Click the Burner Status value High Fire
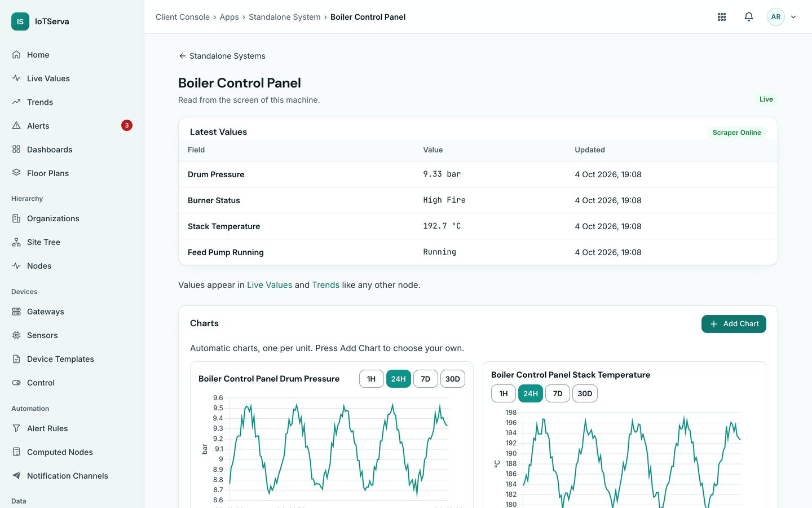812x508 pixels. (444, 200)
